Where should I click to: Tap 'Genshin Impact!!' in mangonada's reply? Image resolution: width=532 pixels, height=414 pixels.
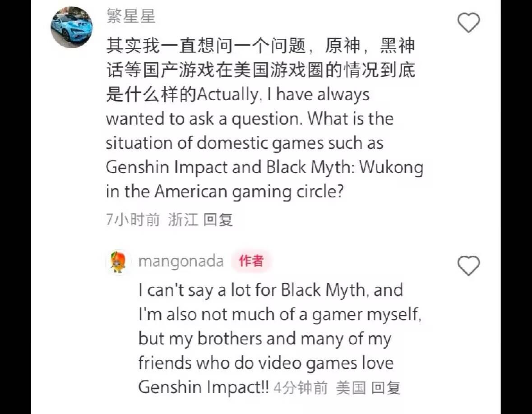pyautogui.click(x=204, y=387)
